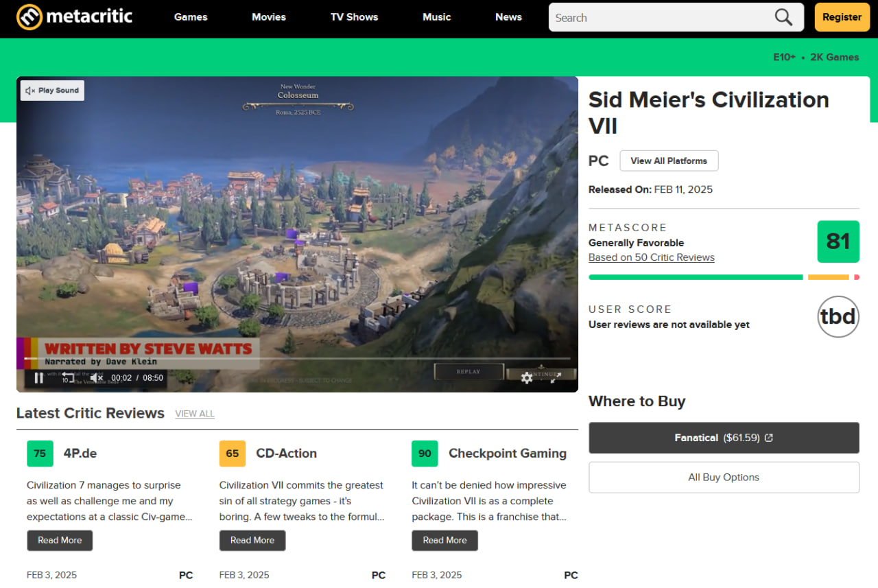Click the 90 score badge for Checkpoint Gaming
This screenshot has height=588, width=878.
point(425,454)
